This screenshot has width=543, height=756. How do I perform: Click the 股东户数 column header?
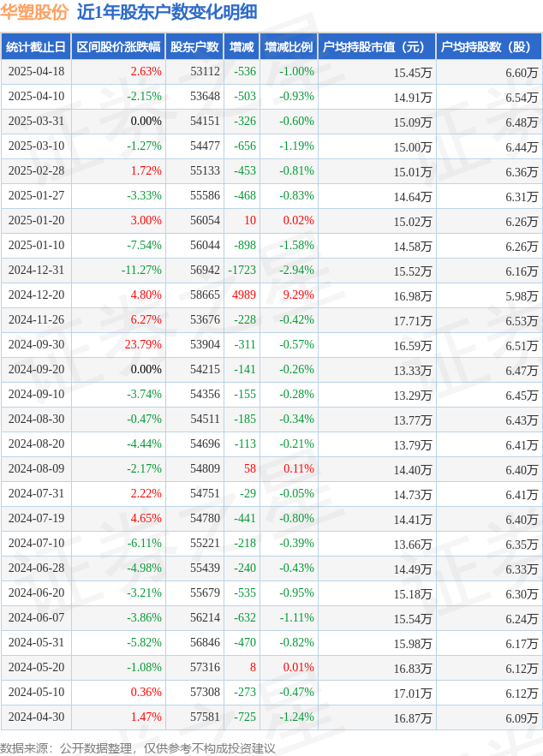[194, 47]
